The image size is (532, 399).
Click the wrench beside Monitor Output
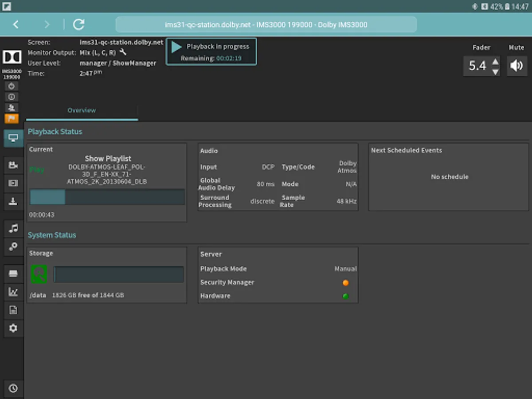[123, 52]
